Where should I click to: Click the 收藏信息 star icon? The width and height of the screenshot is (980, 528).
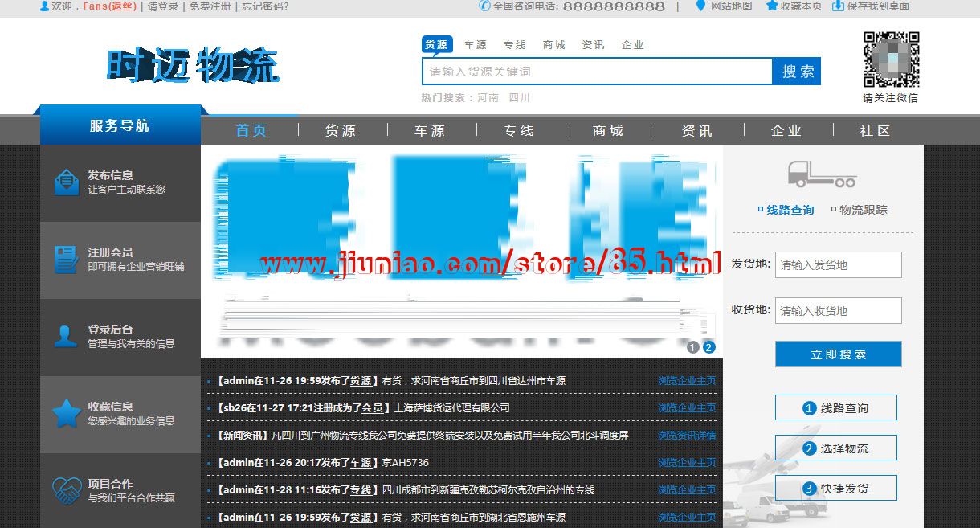pos(66,413)
